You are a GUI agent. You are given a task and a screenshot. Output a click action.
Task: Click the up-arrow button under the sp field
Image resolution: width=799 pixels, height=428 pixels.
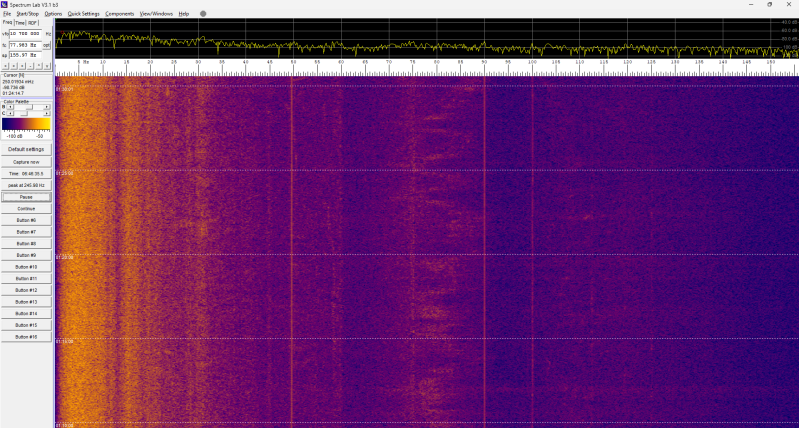point(39,66)
